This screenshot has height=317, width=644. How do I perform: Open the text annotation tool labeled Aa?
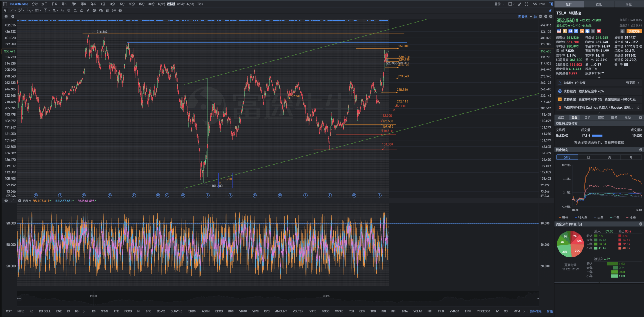(62, 10)
